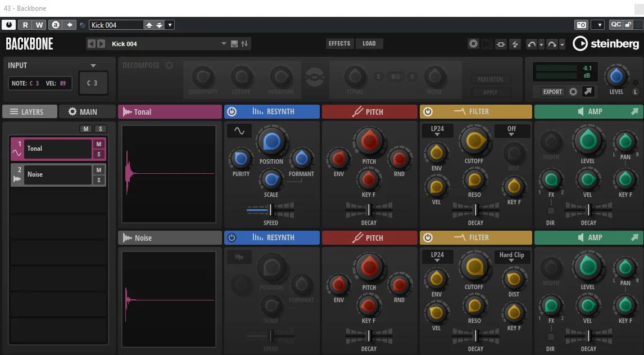Open the settings gear beside the LOAD button
This screenshot has width=644, height=355.
click(x=473, y=44)
